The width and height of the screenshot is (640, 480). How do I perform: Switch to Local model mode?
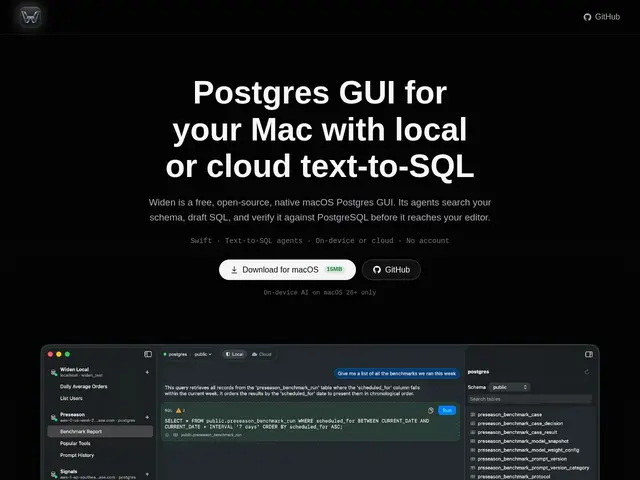(x=234, y=354)
